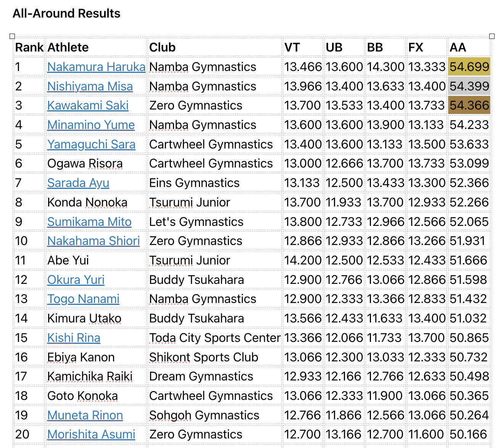The width and height of the screenshot is (503, 448).
Task: Click the Muneta Rinon link
Action: point(85,415)
